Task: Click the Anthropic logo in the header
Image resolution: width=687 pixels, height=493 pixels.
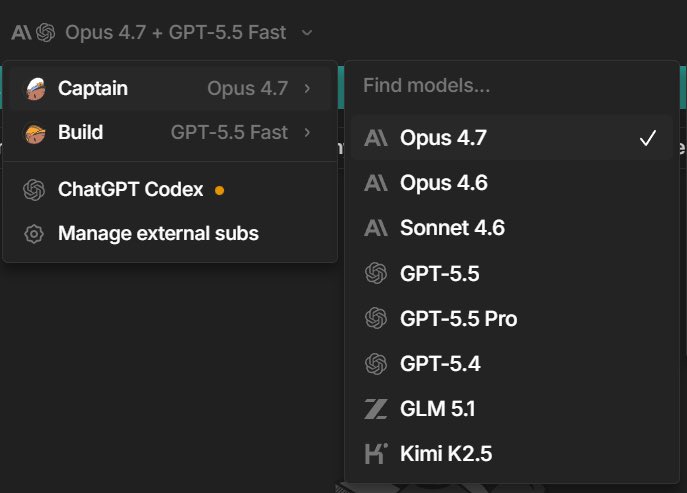Action: (x=21, y=32)
